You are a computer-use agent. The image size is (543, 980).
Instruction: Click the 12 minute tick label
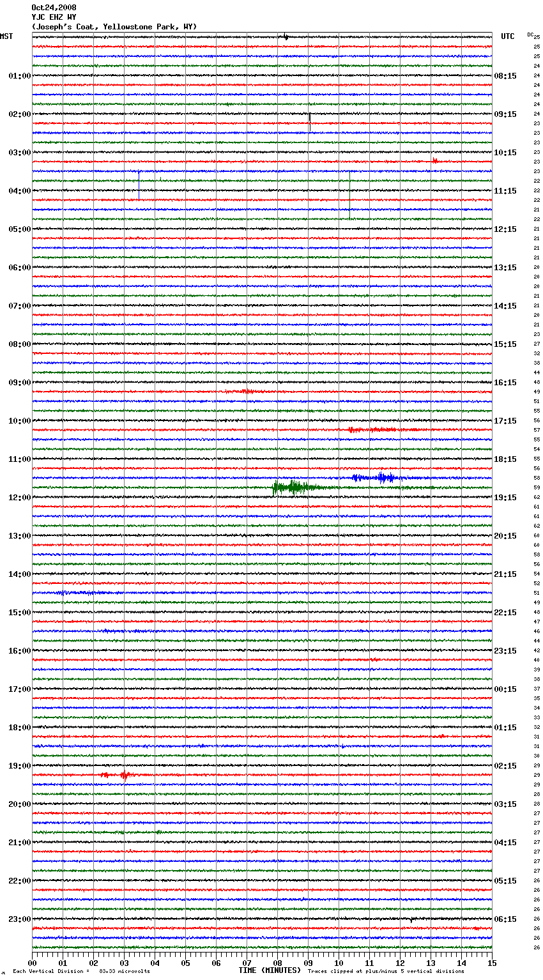pyautogui.click(x=400, y=963)
